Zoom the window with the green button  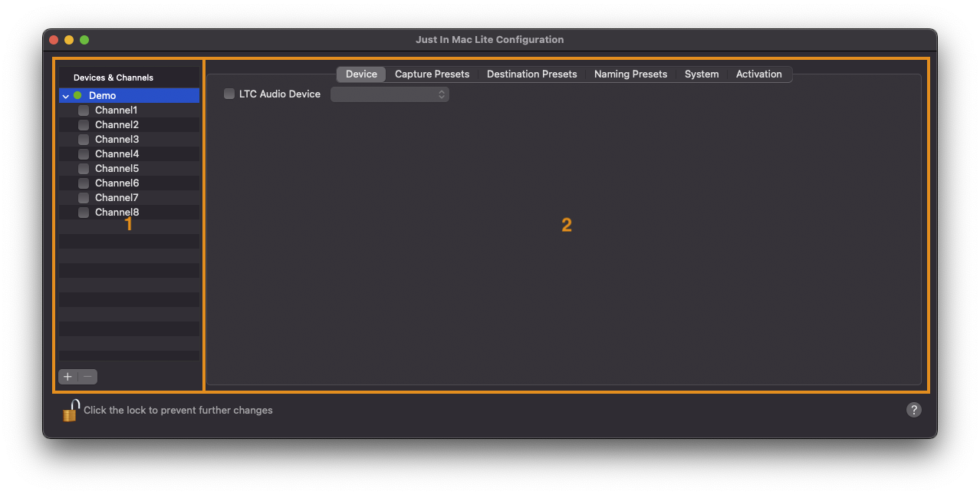pos(84,40)
